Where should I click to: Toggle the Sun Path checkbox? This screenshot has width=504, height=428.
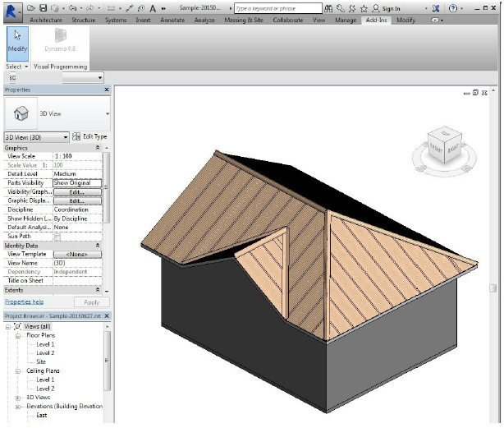(x=57, y=237)
